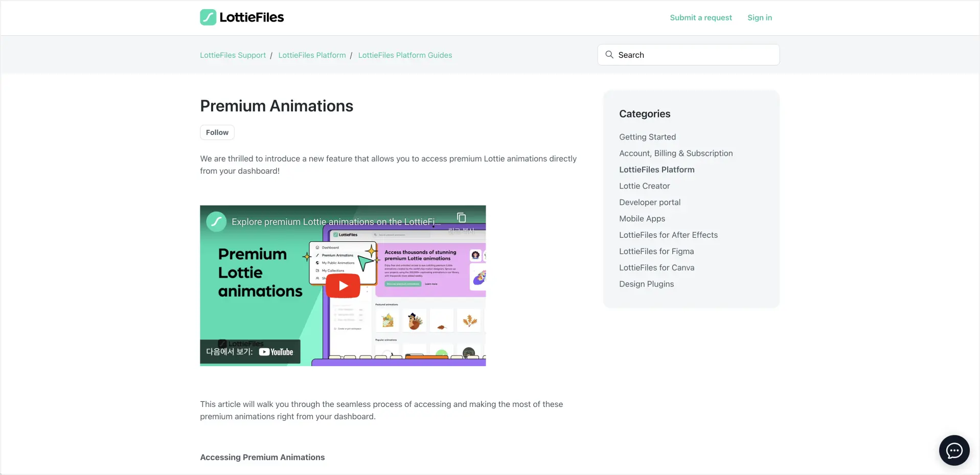Open the Lottie Creator category
Image resolution: width=980 pixels, height=475 pixels.
(x=644, y=186)
